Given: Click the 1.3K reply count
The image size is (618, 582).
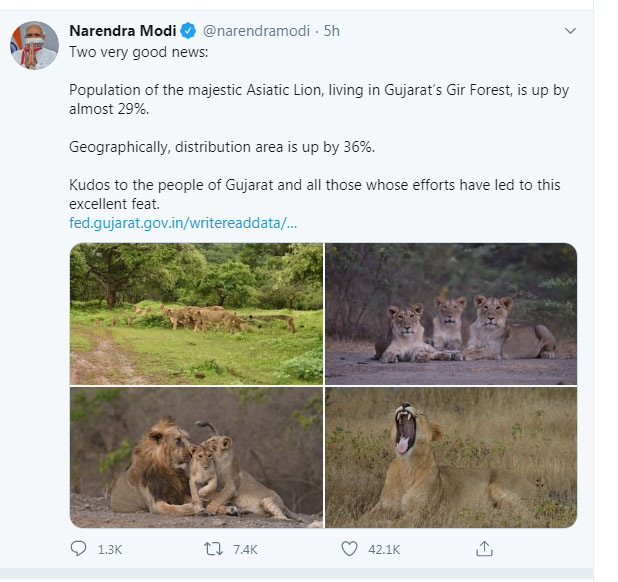Looking at the screenshot, I should (110, 550).
